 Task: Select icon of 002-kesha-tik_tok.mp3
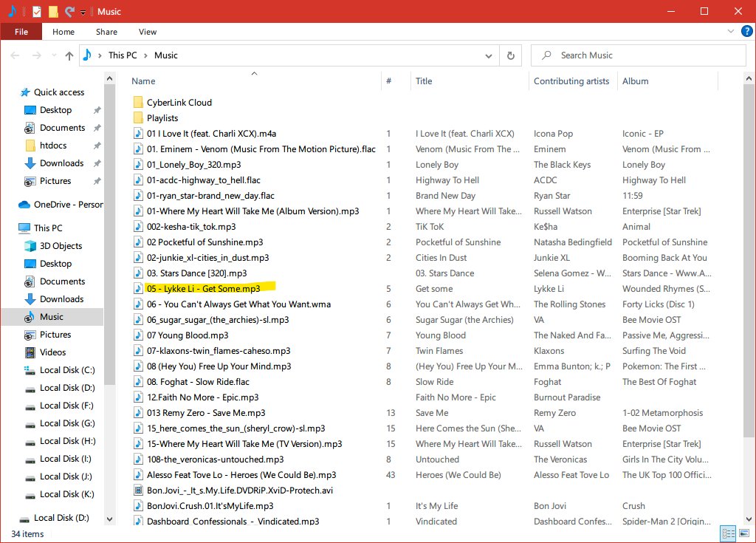[x=138, y=227]
